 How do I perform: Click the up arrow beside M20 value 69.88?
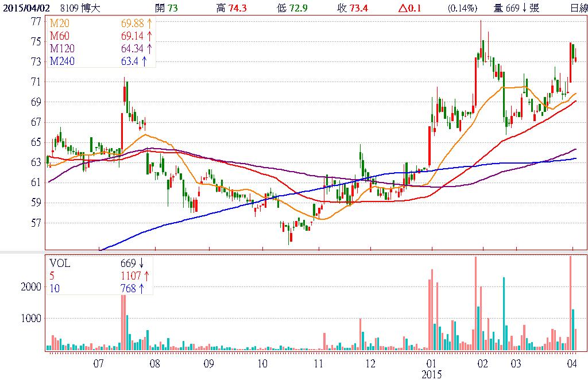click(x=149, y=24)
